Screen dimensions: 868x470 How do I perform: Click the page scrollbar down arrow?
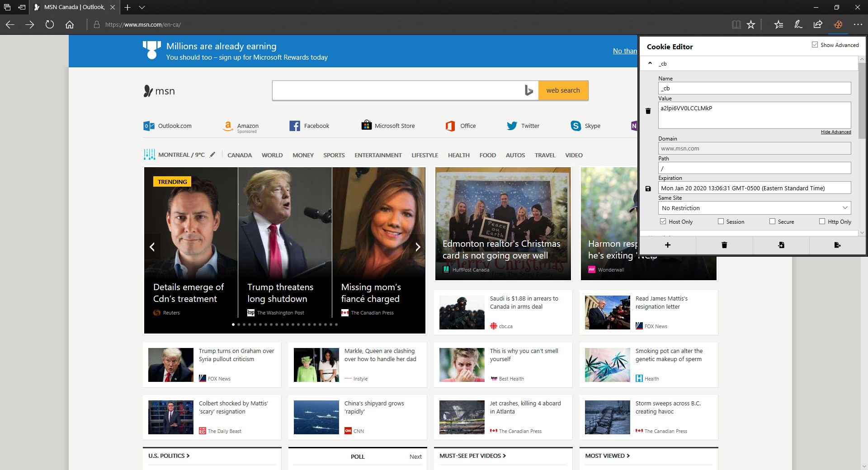[863, 466]
